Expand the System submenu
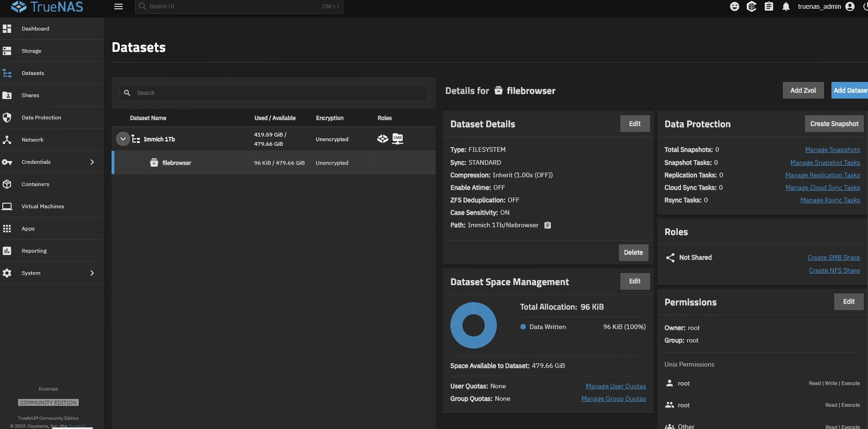Viewport: 868px width, 429px height. [92, 273]
